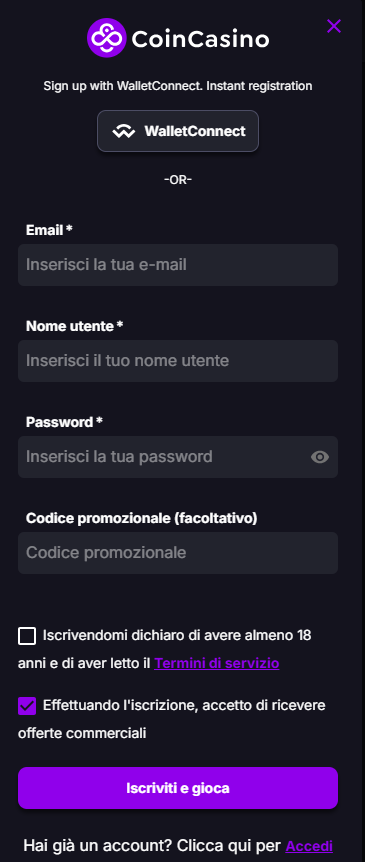365x862 pixels.
Task: Tick the 18 years age confirmation checkbox
Action: point(27,636)
